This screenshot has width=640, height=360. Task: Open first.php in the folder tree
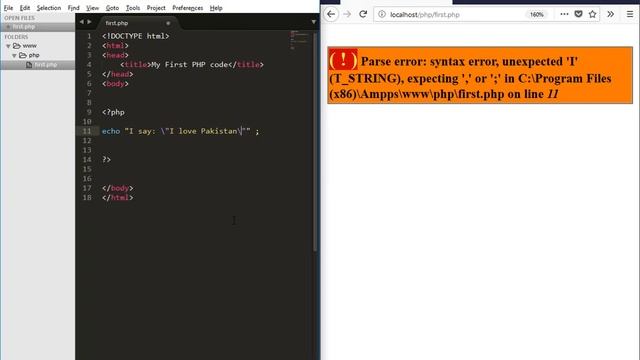(45, 64)
